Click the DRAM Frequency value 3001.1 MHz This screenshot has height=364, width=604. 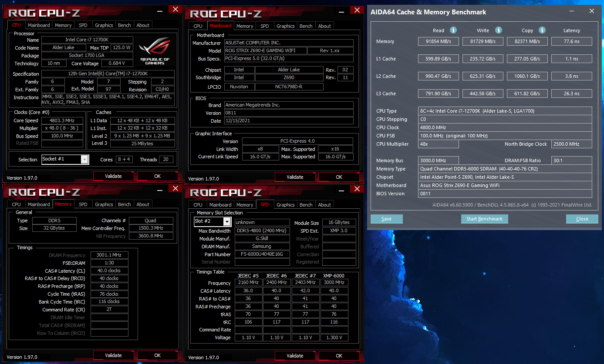[109, 255]
